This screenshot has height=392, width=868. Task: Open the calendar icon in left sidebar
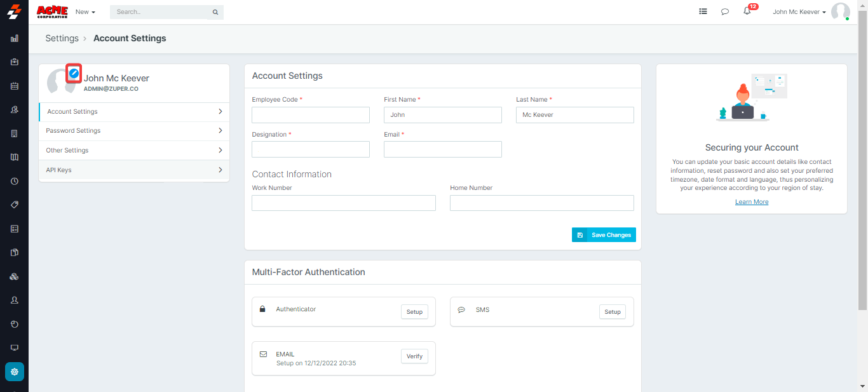click(x=14, y=86)
